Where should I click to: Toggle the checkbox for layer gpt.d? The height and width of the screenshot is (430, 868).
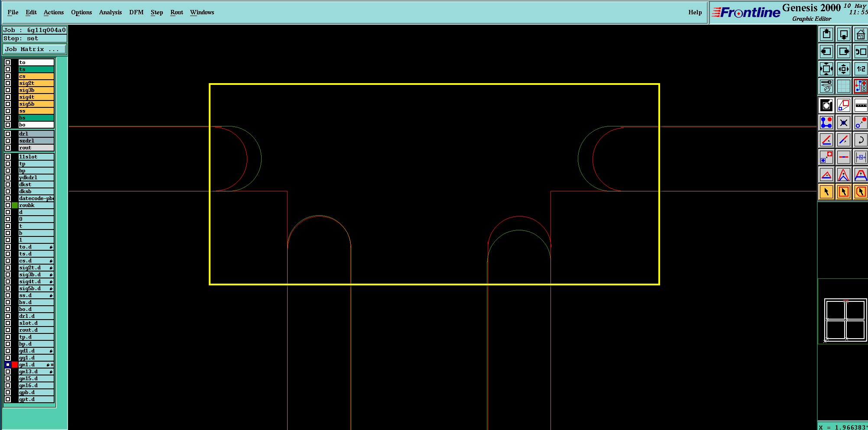tap(8, 399)
